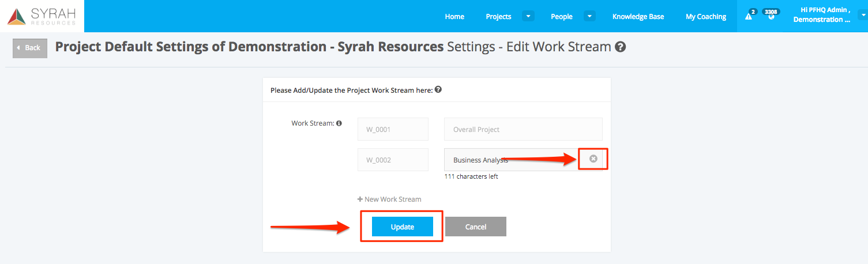The width and height of the screenshot is (868, 264).
Task: Open the alerts warning icon
Action: (749, 16)
